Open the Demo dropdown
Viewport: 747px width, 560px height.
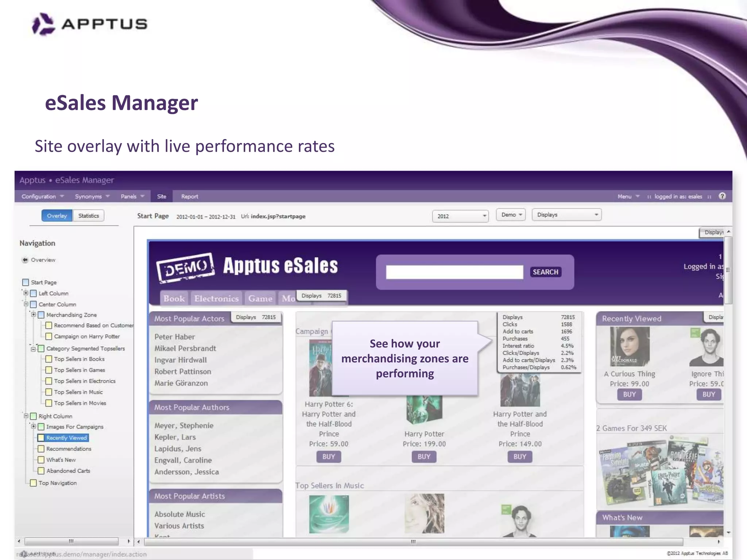click(x=511, y=215)
